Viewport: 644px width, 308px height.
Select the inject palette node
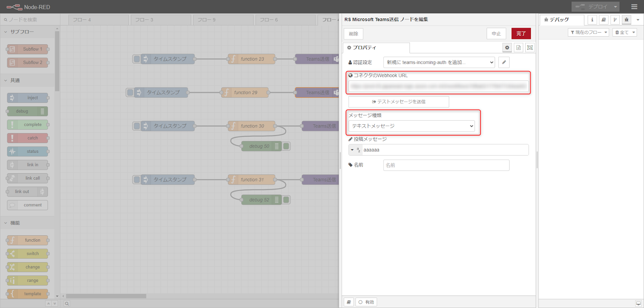27,98
